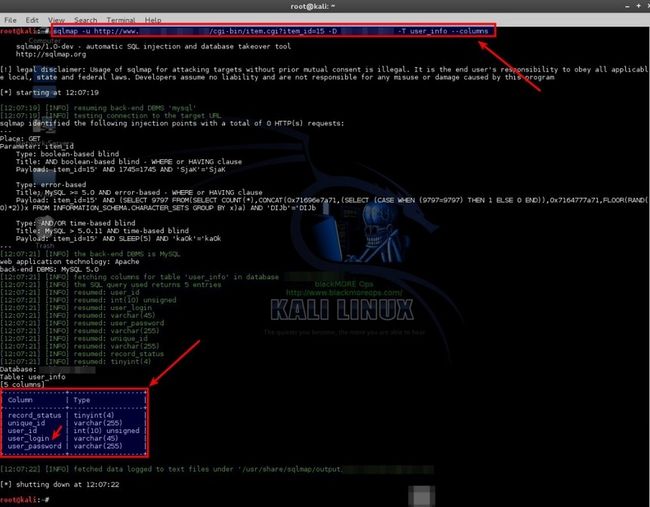This screenshot has height=507, width=650.
Task: Click the bottom 'root@kali:~#' prompt
Action: (24, 500)
